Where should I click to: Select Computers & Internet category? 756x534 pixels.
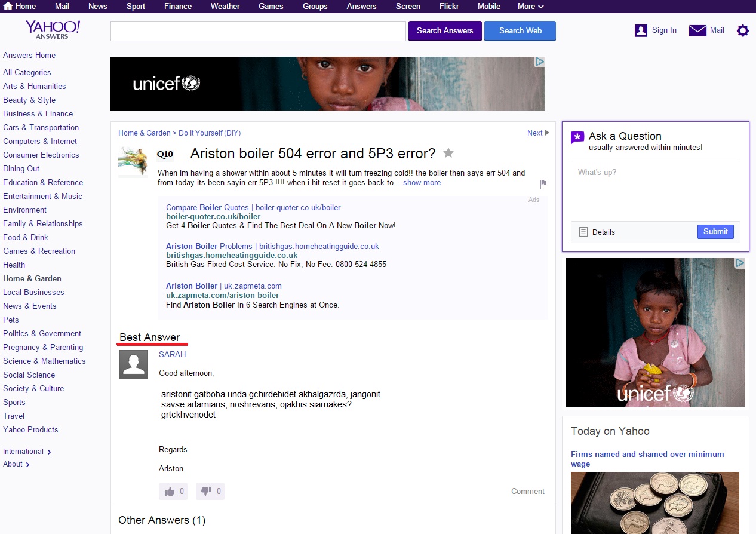coord(40,142)
